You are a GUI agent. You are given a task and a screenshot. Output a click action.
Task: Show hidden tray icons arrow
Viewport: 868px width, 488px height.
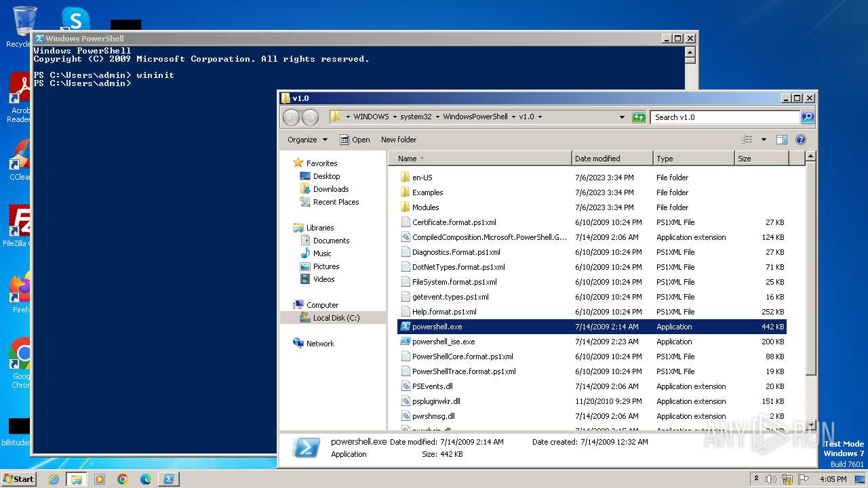[x=756, y=479]
